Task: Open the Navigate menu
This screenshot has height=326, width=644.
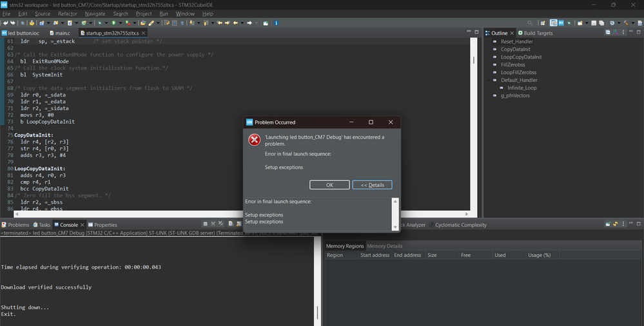Action: 95,14
